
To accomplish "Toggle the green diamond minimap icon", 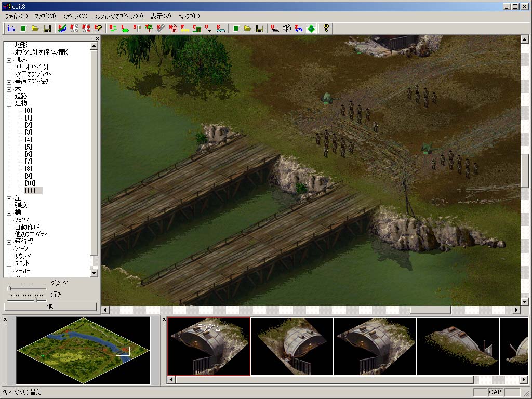I will (x=311, y=29).
